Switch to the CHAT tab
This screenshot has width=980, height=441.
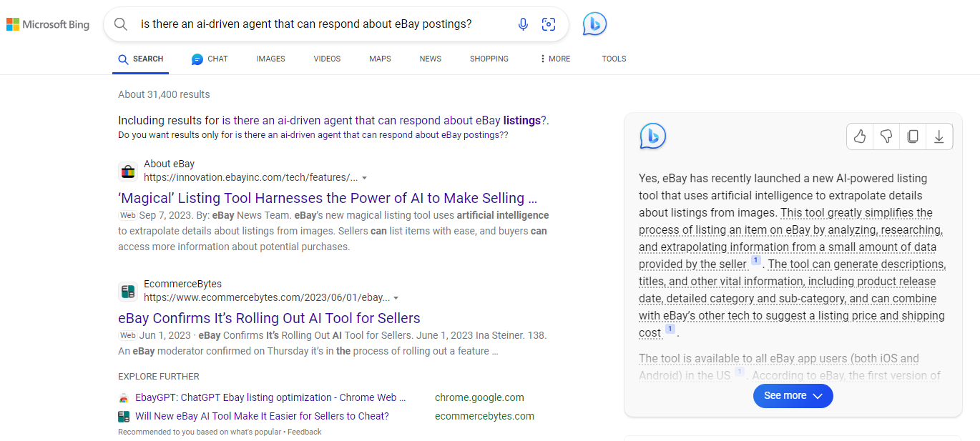pyautogui.click(x=210, y=59)
